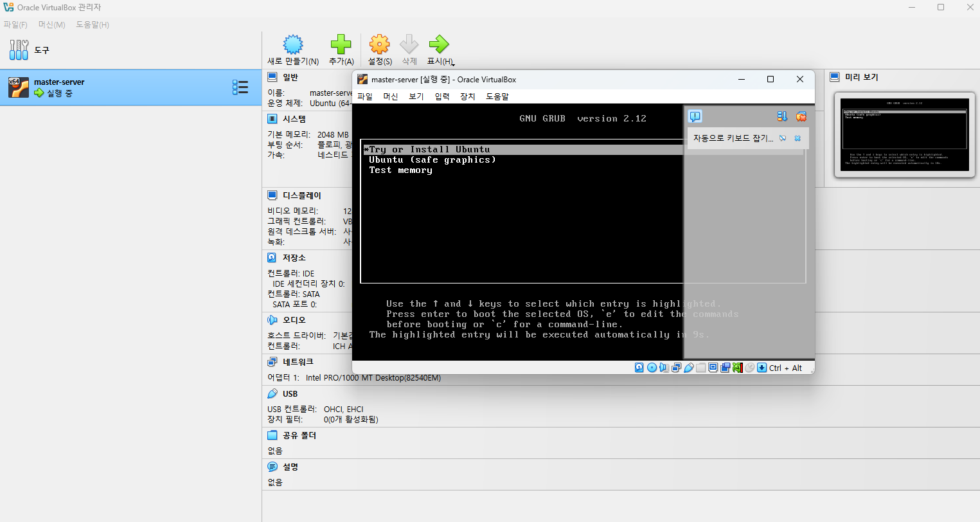Click the Ctrl + Alt host key label
Screen dimensions: 980x522
pyautogui.click(x=785, y=368)
